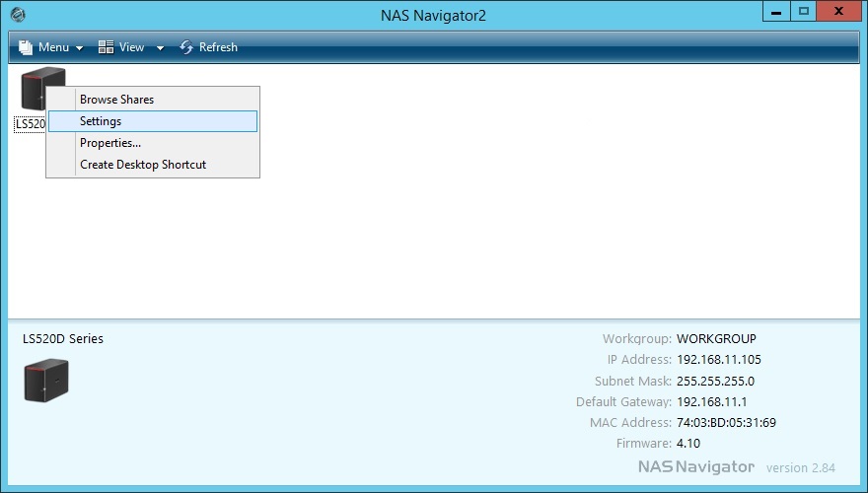Screen dimensions: 868x493
Task: Select Properties... in the context menu
Action: [110, 143]
